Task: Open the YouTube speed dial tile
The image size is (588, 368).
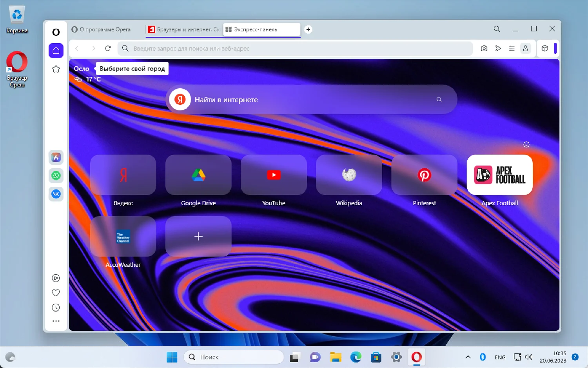Action: coord(274,175)
